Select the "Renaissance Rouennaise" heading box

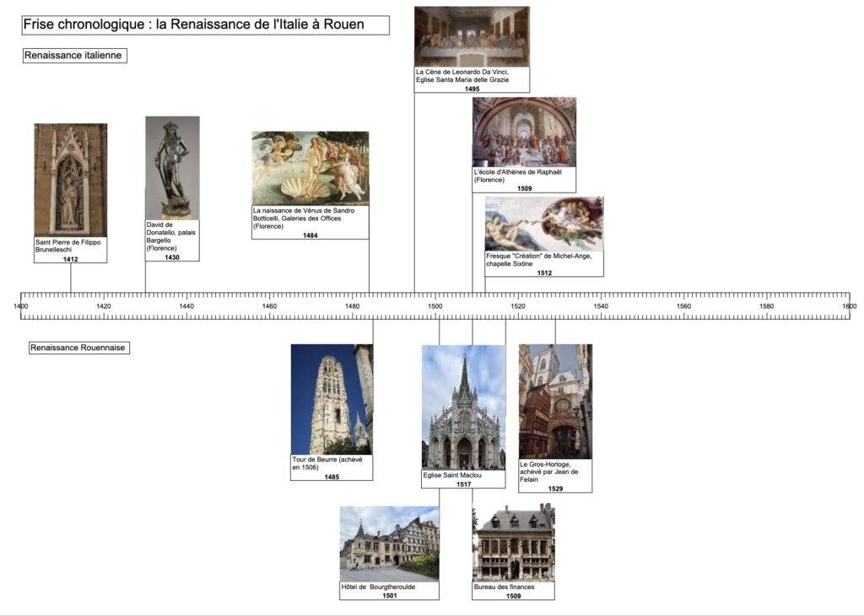(x=79, y=348)
